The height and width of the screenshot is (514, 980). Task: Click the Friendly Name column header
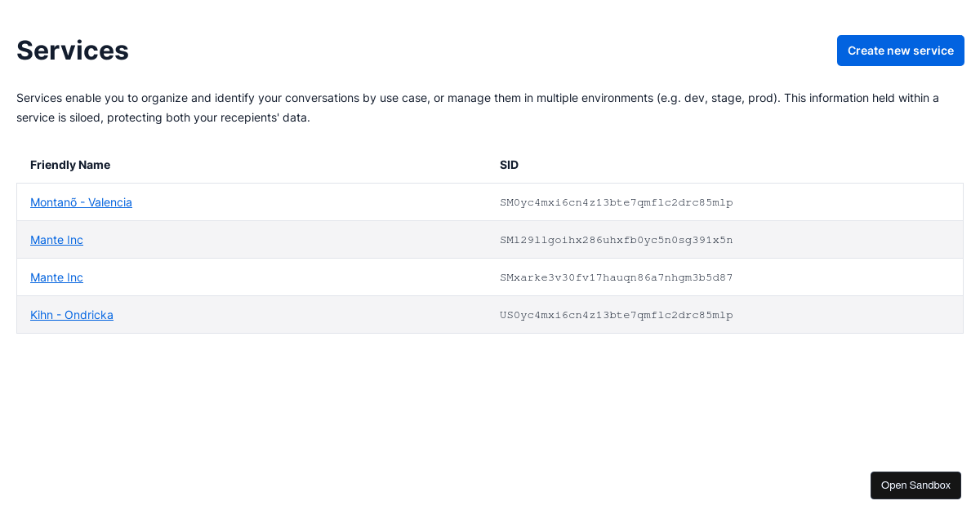coord(70,165)
